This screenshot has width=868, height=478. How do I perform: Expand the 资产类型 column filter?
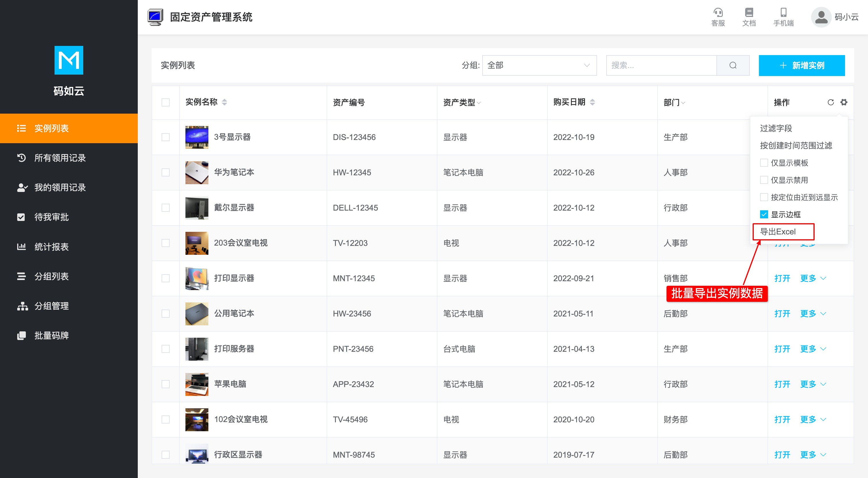(479, 103)
